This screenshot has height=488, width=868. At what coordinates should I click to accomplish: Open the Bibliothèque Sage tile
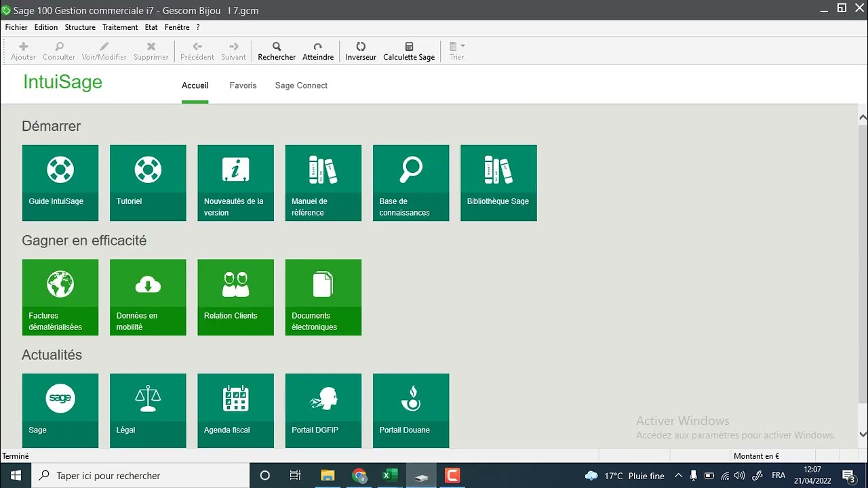point(498,183)
